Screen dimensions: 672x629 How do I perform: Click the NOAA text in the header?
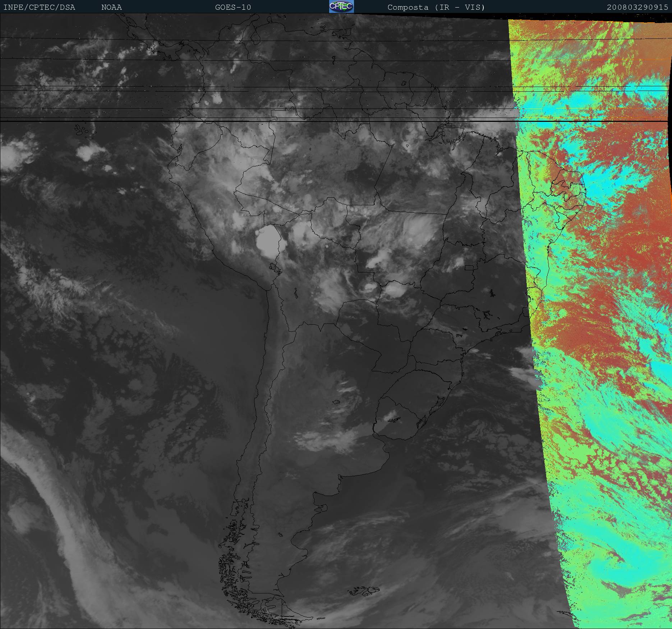[x=111, y=7]
